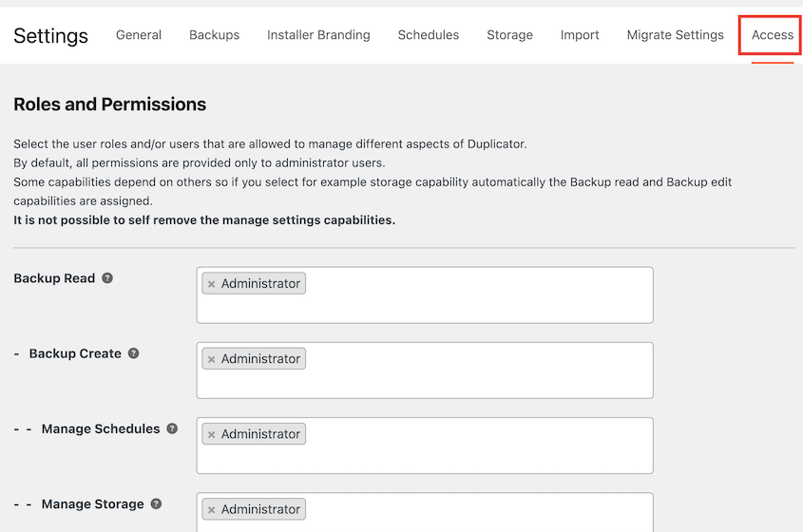
Task: Switch to Migrate Settings tab
Action: click(x=675, y=35)
